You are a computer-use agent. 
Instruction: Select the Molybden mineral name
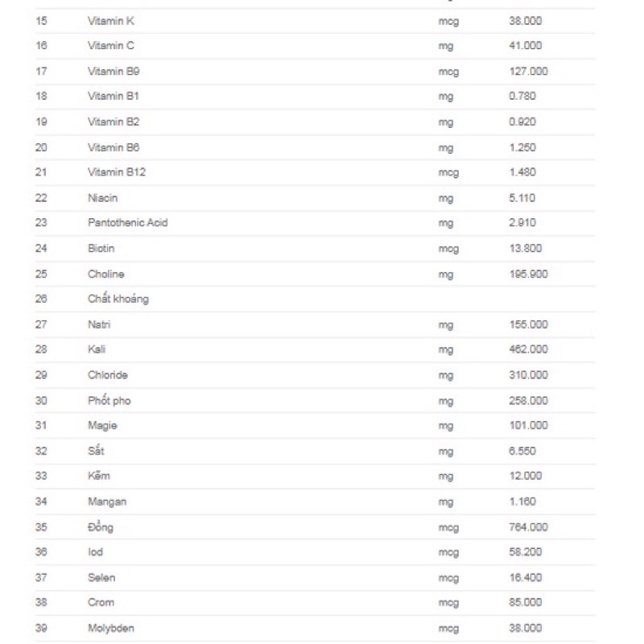tap(111, 628)
